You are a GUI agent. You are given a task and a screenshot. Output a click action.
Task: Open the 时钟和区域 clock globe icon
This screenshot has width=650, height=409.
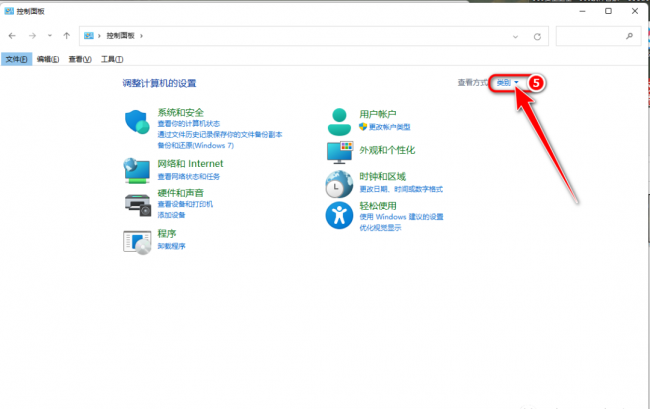[x=339, y=184]
